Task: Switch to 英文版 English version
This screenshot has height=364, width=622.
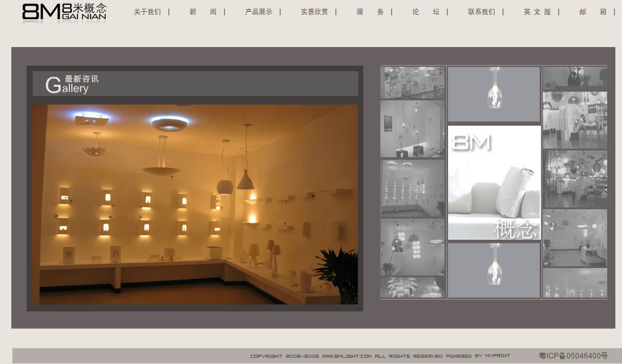Action: pyautogui.click(x=537, y=12)
